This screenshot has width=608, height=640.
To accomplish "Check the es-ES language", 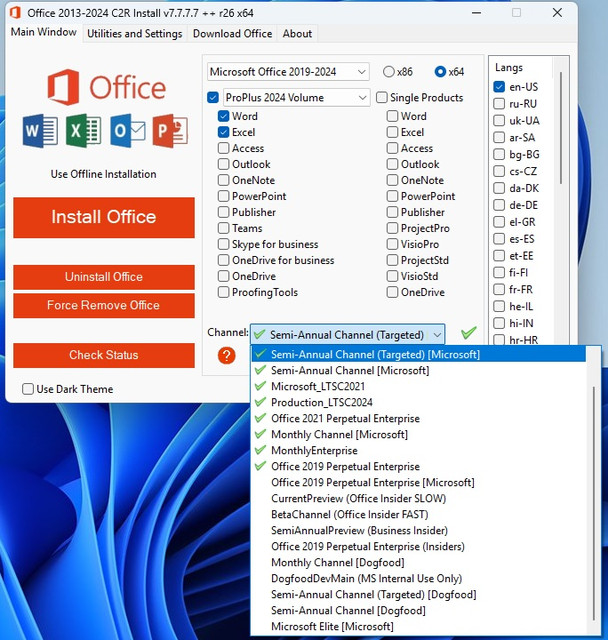I will pos(499,239).
